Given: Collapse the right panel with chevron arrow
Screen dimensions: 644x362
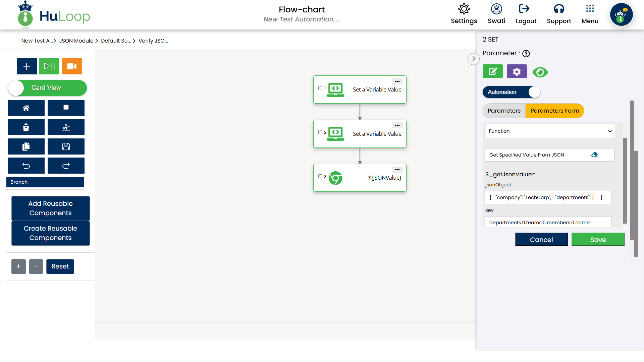Looking at the screenshot, I should (473, 59).
